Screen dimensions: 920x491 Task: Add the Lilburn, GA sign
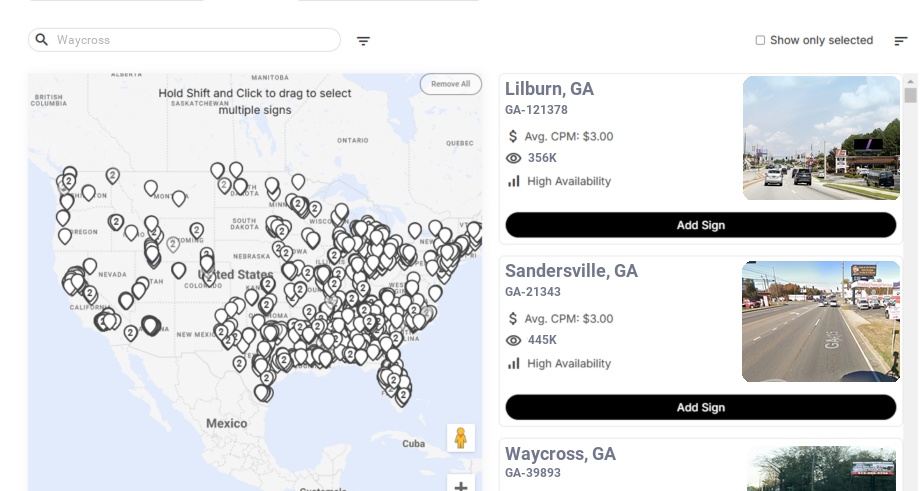[700, 225]
